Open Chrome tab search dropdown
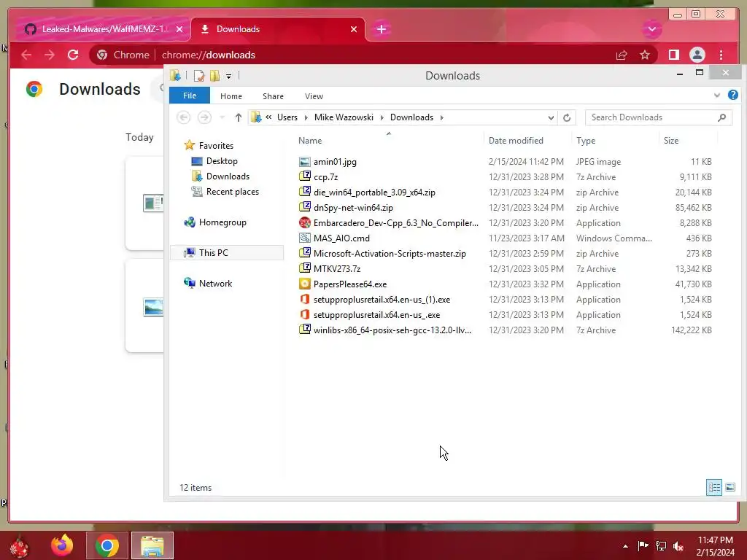Screen dimensions: 747x560 pos(651,29)
